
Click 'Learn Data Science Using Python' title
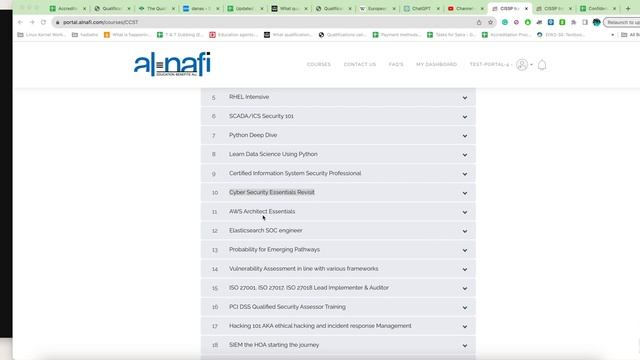click(x=273, y=154)
